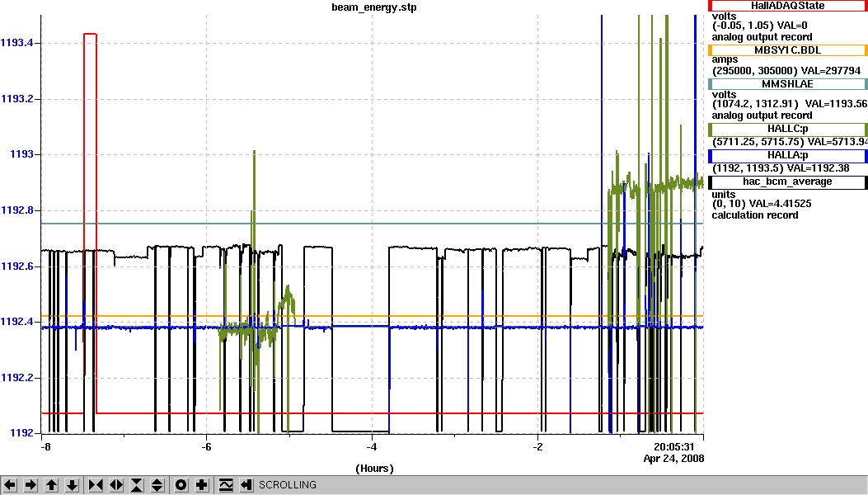Click the (Hours) axis title

coord(374,469)
